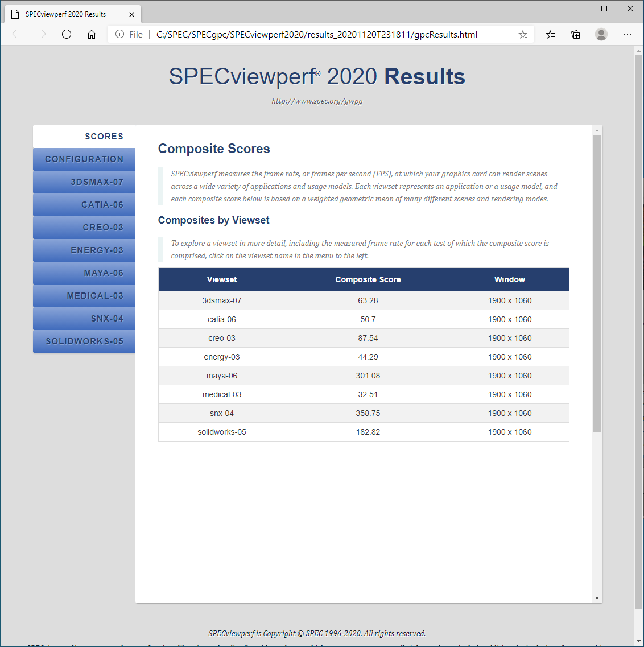Select the creo-03 table cell
Screen dimensions: 644x647
(222, 338)
